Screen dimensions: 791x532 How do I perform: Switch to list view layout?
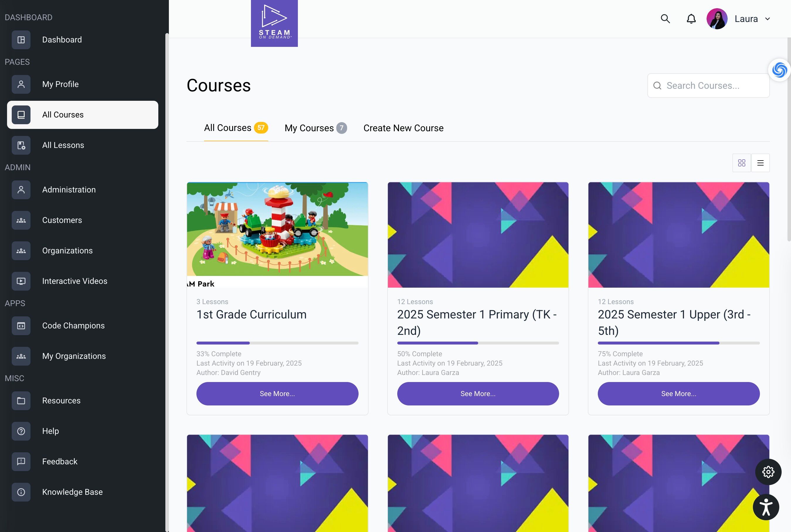pos(760,163)
